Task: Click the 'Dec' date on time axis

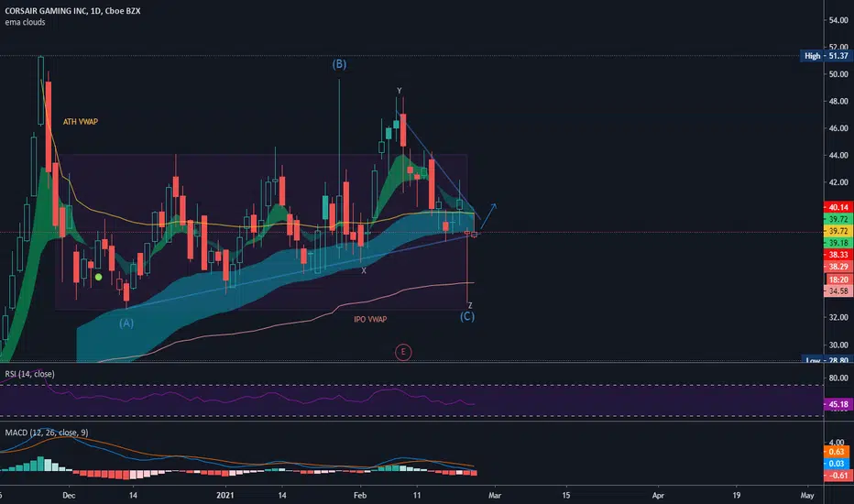Action: 69,495
